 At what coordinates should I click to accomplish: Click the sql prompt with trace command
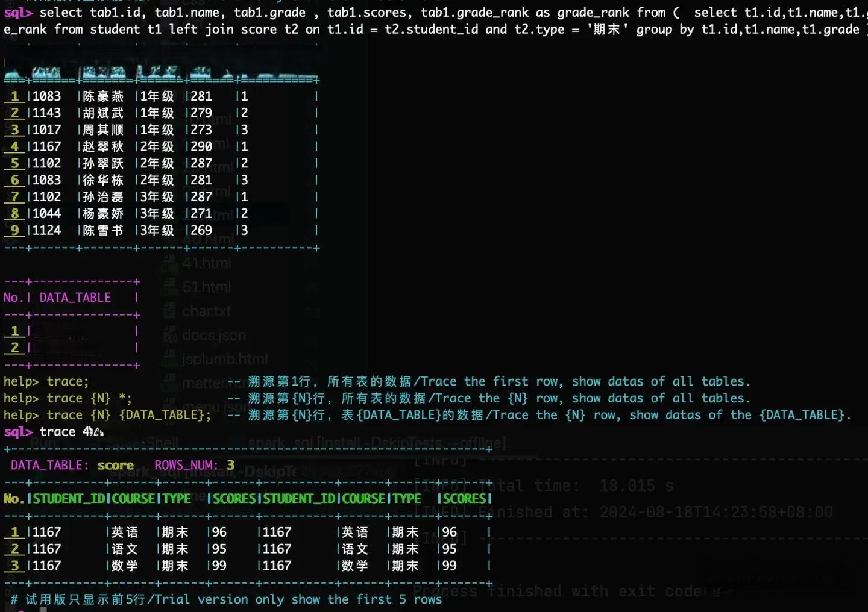click(x=54, y=432)
